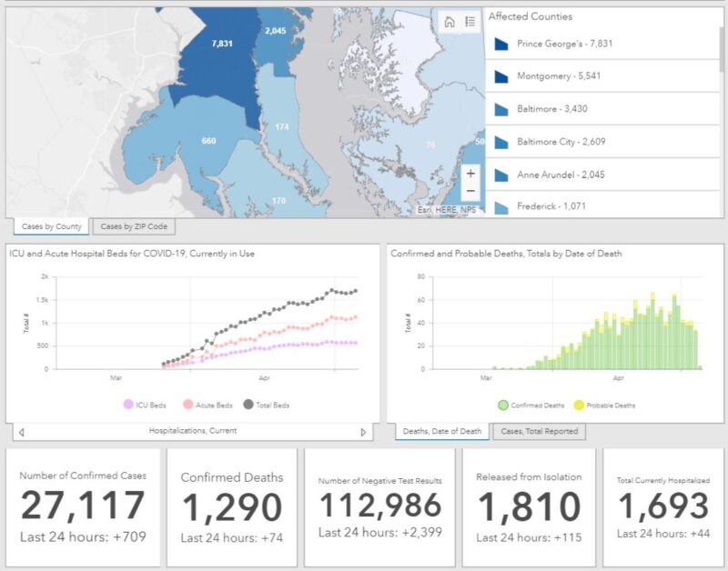Click Baltimore City county shape icon
Image resolution: width=728 pixels, height=571 pixels.
[500, 142]
